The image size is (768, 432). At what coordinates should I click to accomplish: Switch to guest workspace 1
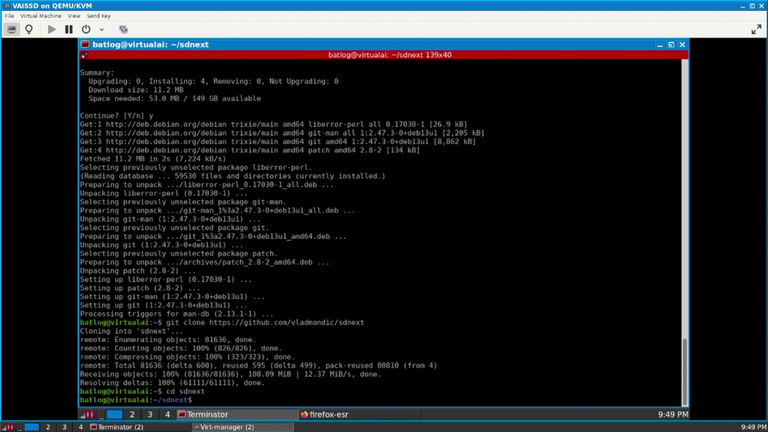click(x=114, y=414)
